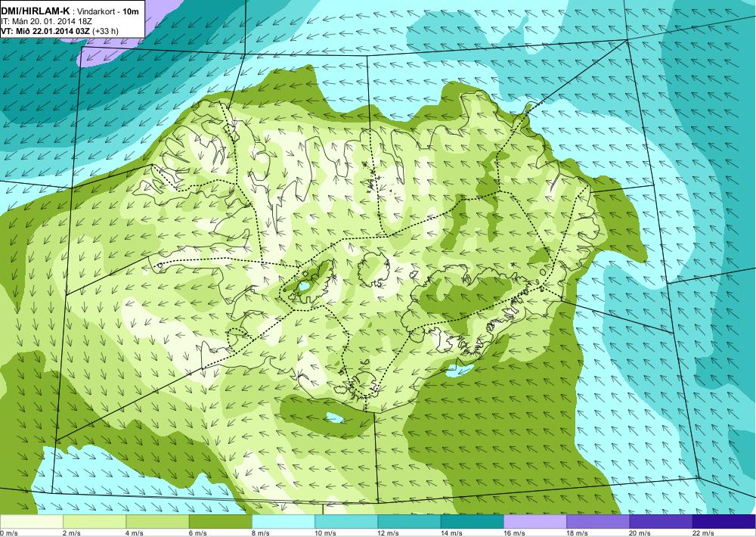Select the legend swatch starting at 2 m/s
The width and height of the screenshot is (756, 537).
click(94, 522)
